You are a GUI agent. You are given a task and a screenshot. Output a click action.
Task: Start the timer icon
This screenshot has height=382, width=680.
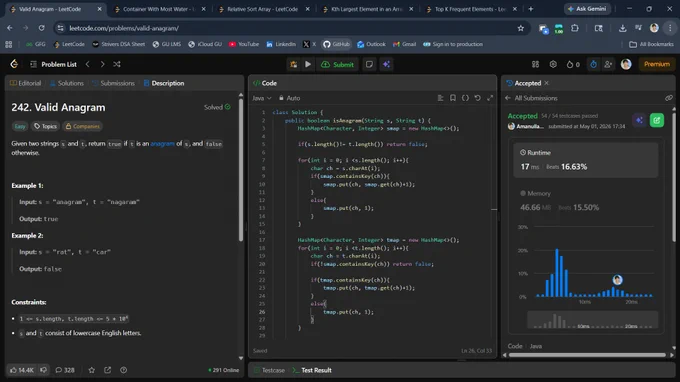tap(593, 64)
